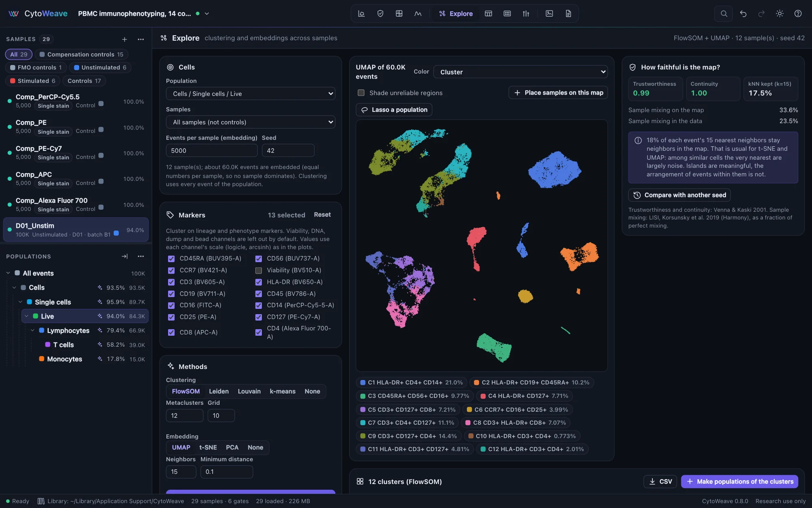812x508 pixels.
Task: Uncheck the CD19 (BV711-A) marker
Action: pyautogui.click(x=171, y=294)
